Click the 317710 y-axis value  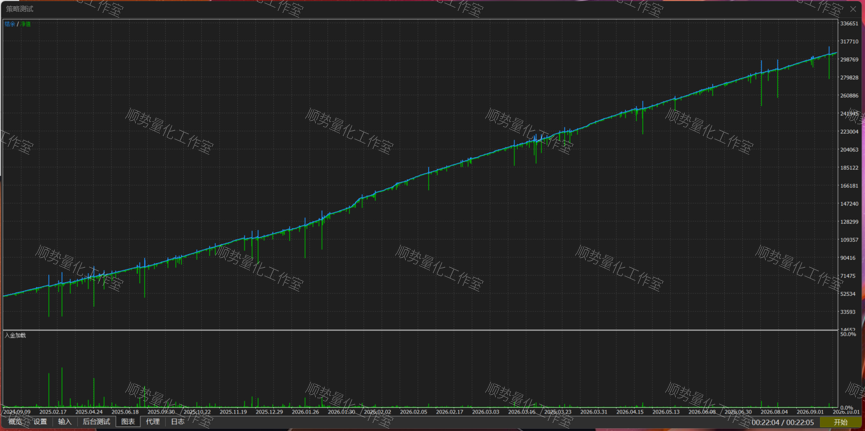[849, 41]
